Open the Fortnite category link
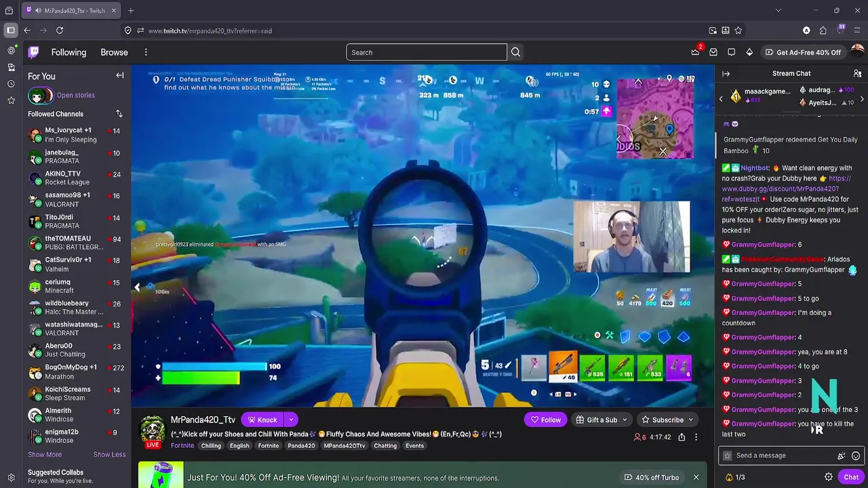Screen dimensions: 868x488 (182, 445)
